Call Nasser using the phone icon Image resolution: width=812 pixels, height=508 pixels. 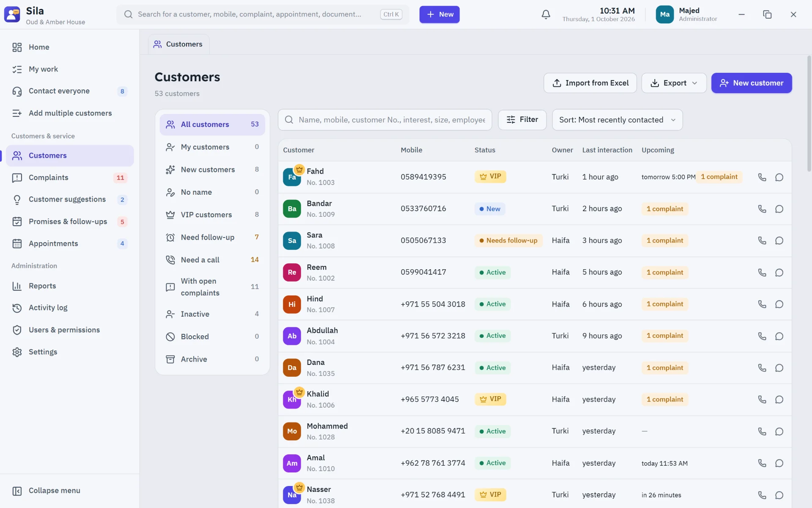pos(762,495)
